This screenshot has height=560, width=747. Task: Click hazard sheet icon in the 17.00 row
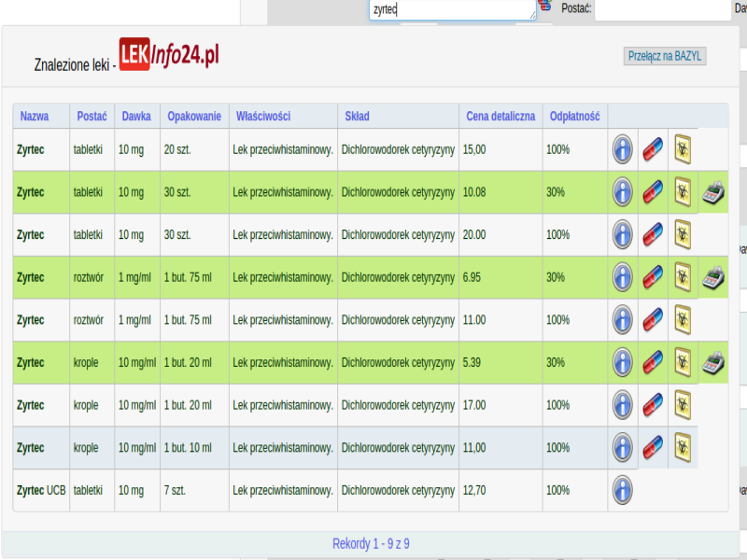(x=683, y=405)
